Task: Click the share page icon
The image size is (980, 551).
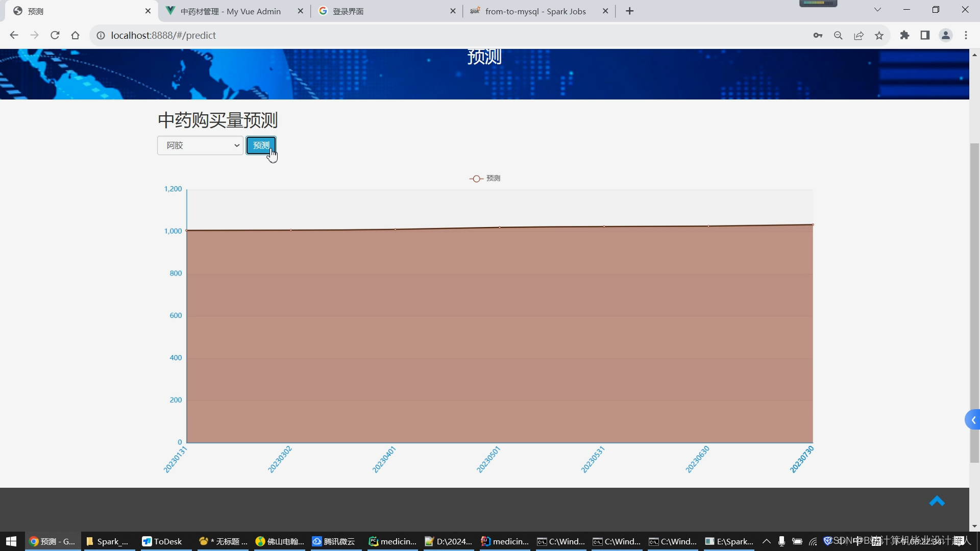Action: [x=859, y=35]
